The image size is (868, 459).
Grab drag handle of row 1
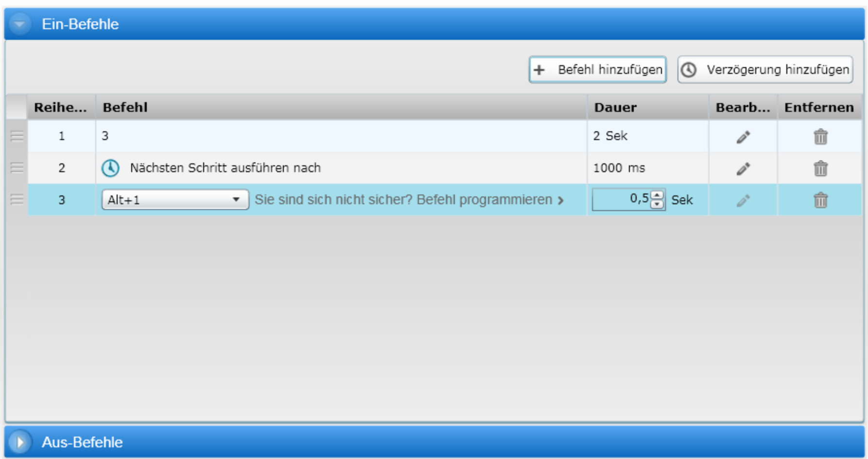(17, 136)
